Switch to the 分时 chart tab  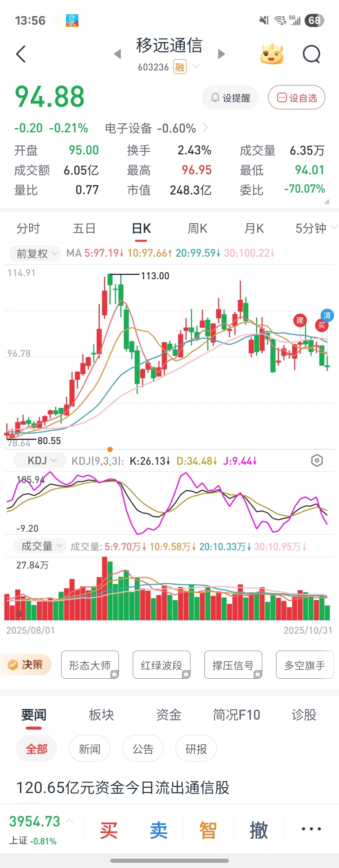tap(28, 228)
